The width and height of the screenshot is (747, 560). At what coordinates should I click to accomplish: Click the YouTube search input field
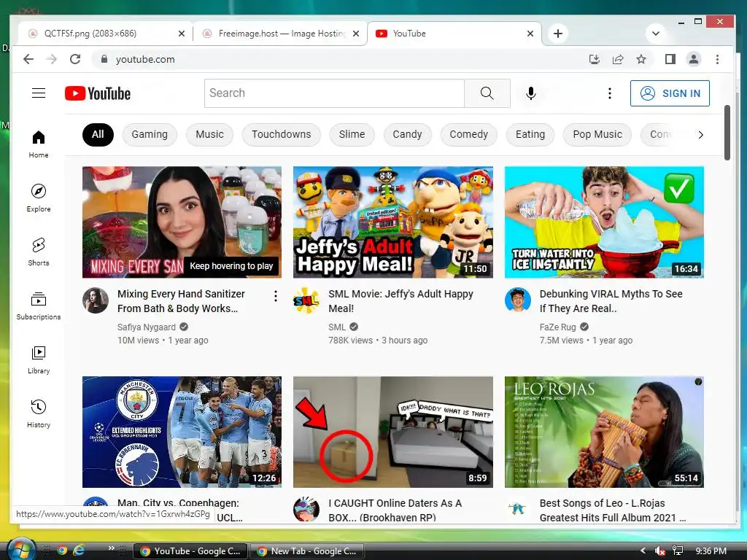click(334, 93)
